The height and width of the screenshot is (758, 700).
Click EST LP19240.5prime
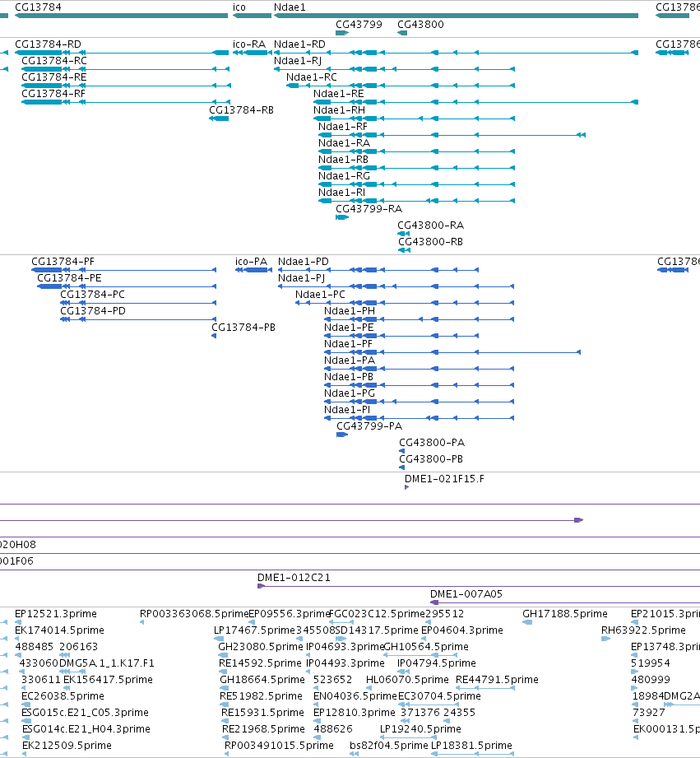420,728
